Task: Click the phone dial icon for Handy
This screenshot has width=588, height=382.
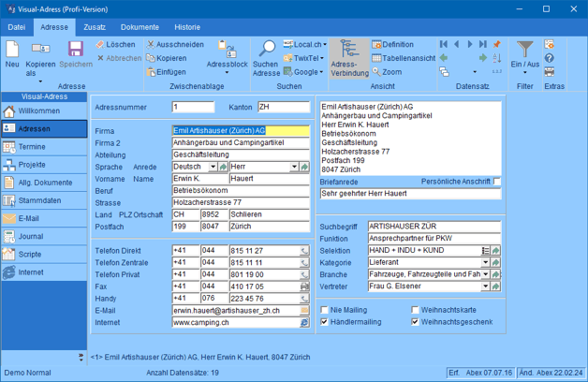Action: point(304,299)
